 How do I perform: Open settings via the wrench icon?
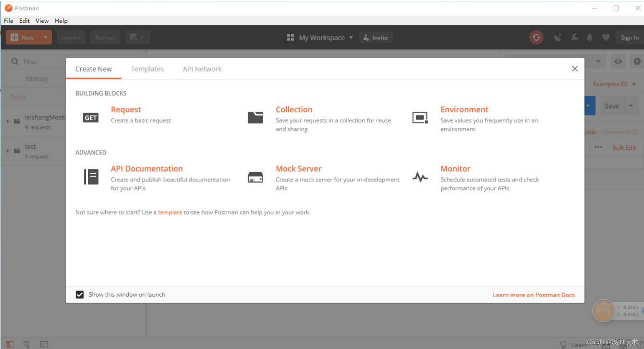coord(575,38)
